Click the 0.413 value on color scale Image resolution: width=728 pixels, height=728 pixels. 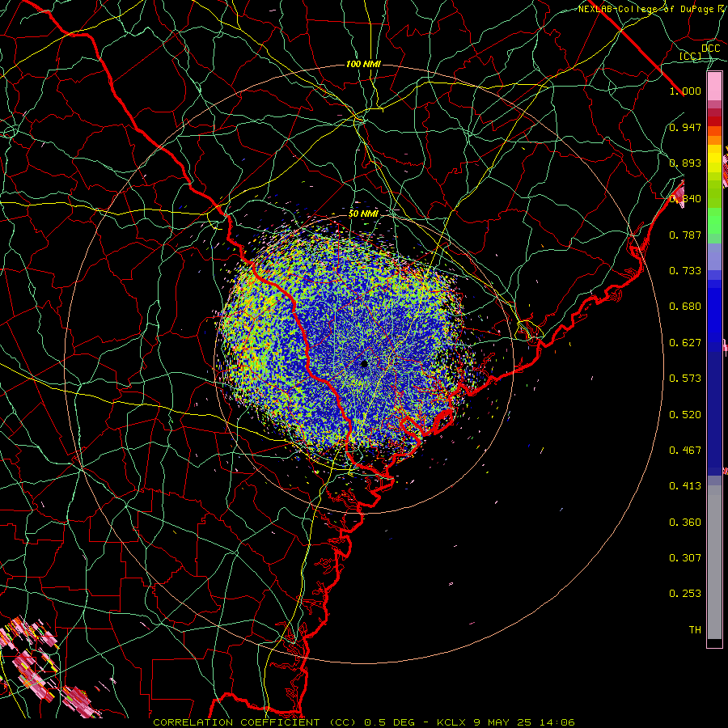click(685, 486)
